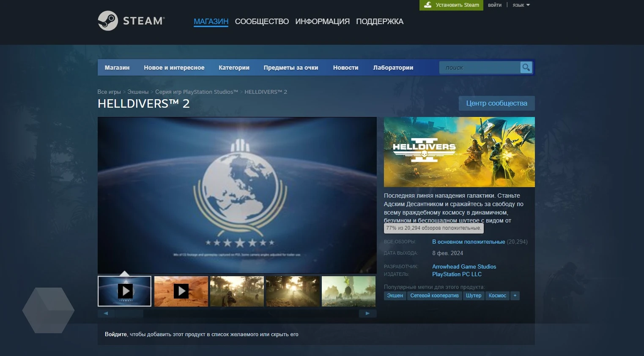Screen dimensions: 644x356
Task: Select the soldier-in-field screenshot thumbnail
Action: (237, 291)
